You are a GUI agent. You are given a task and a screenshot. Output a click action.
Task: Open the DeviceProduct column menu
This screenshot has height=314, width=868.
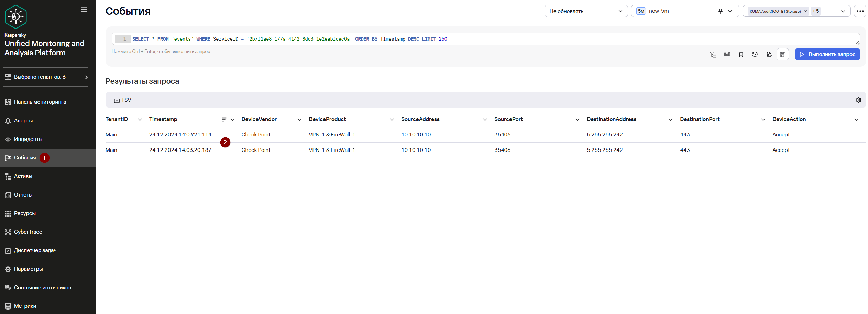point(392,120)
